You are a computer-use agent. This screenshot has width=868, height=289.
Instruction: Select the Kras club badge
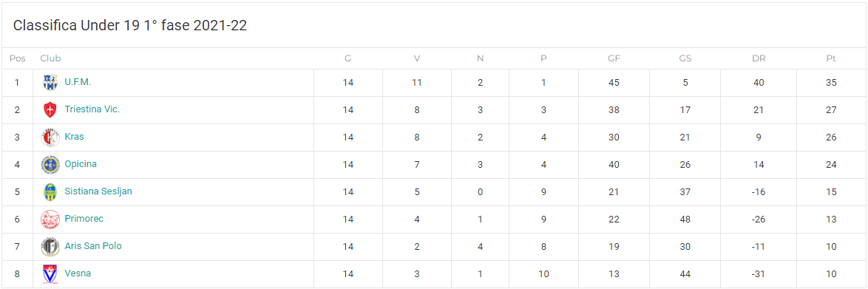(50, 137)
